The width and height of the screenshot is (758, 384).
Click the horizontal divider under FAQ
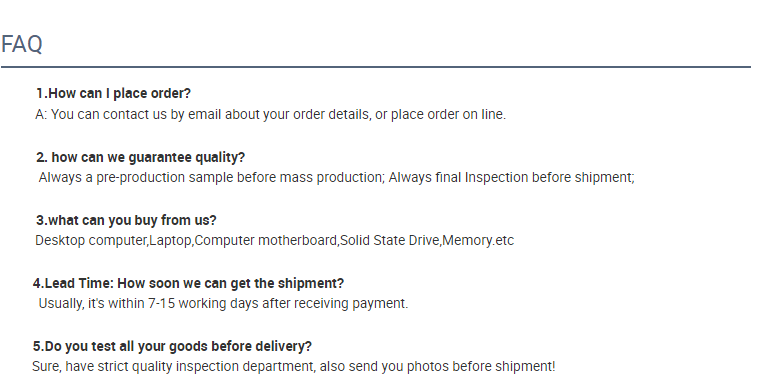tap(376, 67)
